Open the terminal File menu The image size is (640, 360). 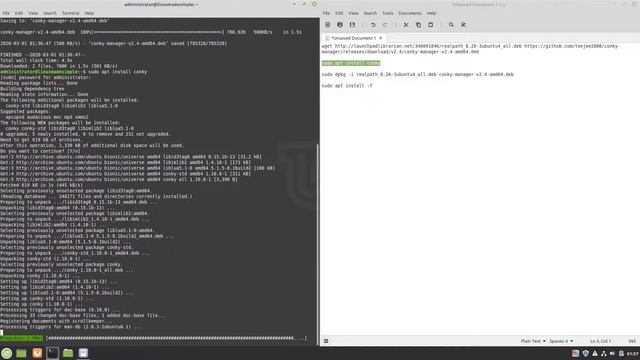(x=6, y=13)
